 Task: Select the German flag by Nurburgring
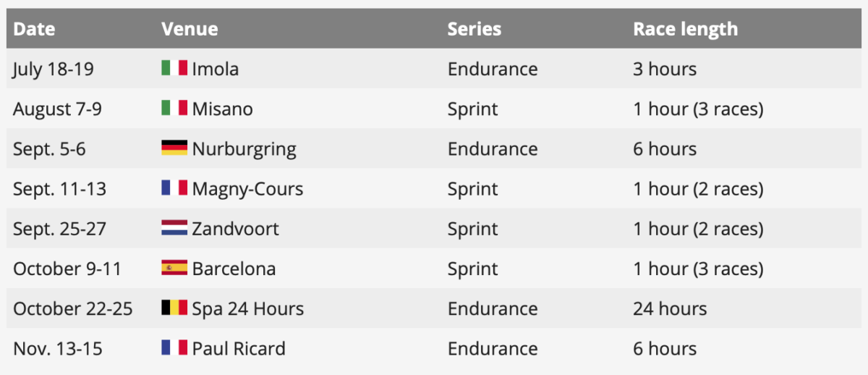174,148
